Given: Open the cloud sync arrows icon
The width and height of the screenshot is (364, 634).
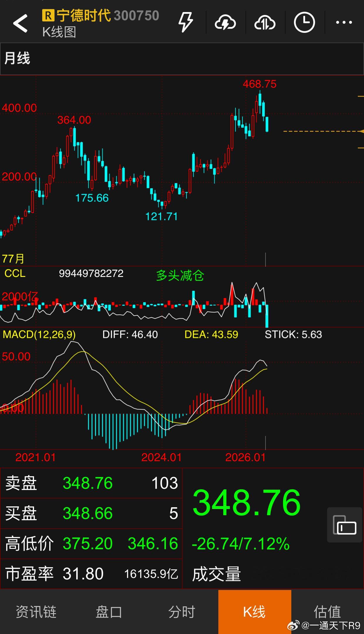Looking at the screenshot, I should 265,23.
